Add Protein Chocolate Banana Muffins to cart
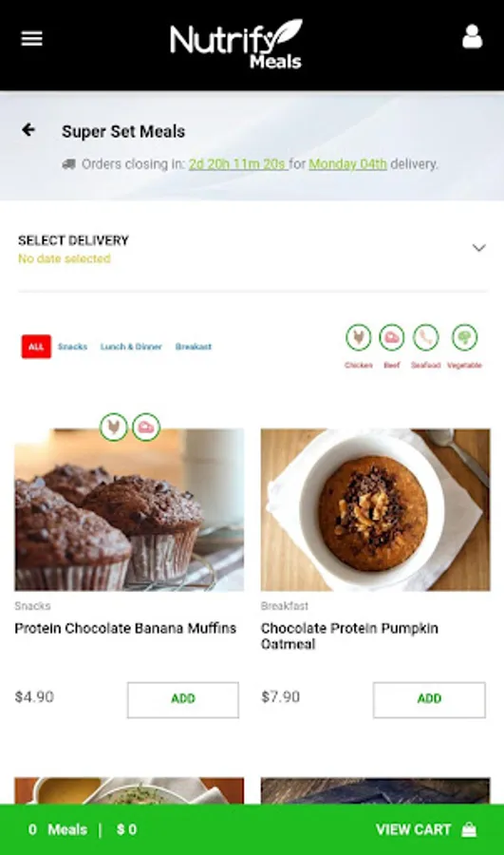The width and height of the screenshot is (504, 855). (x=183, y=699)
